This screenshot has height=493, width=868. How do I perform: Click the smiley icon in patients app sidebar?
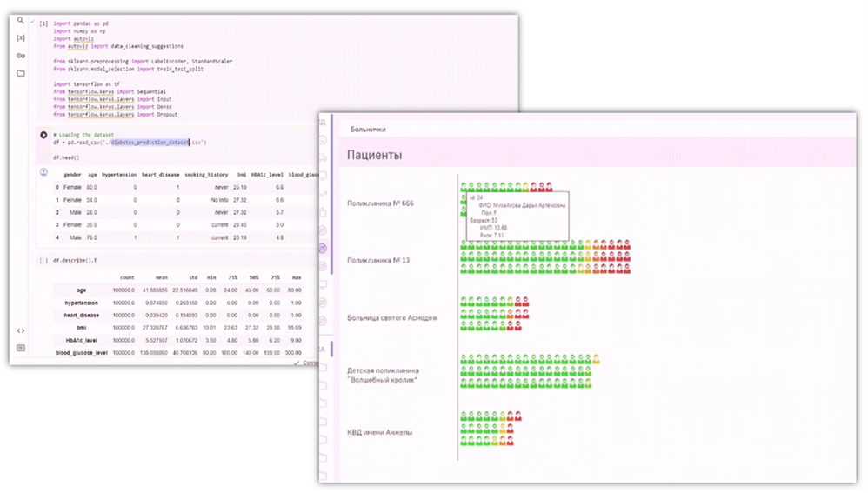(324, 141)
